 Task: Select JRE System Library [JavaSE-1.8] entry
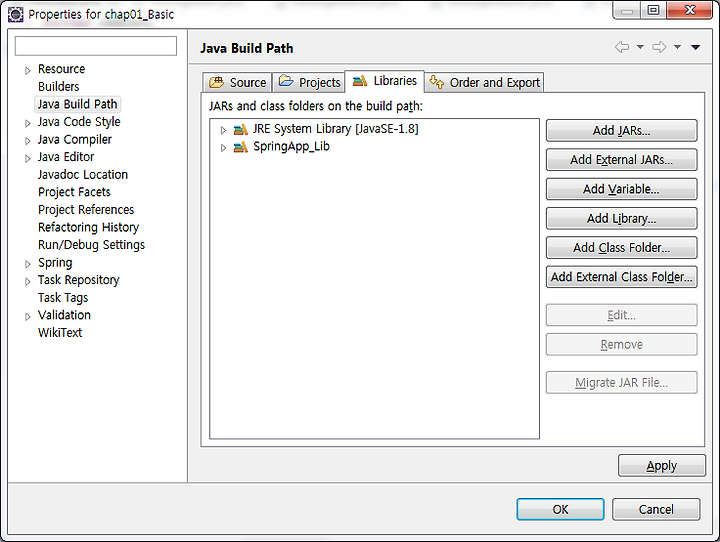[x=336, y=129]
